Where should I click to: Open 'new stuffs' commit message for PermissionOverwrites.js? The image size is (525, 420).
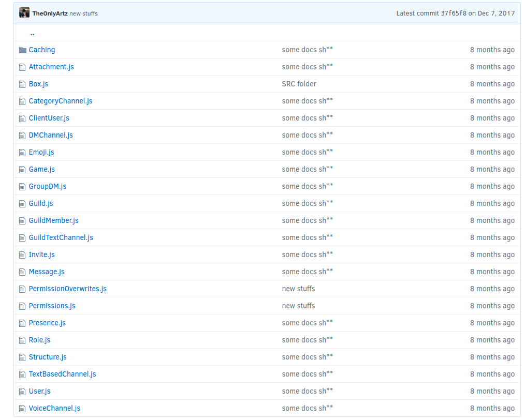click(298, 289)
